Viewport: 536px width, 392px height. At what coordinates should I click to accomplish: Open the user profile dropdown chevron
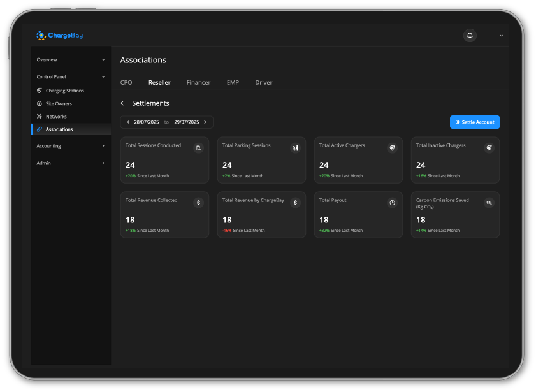(501, 36)
